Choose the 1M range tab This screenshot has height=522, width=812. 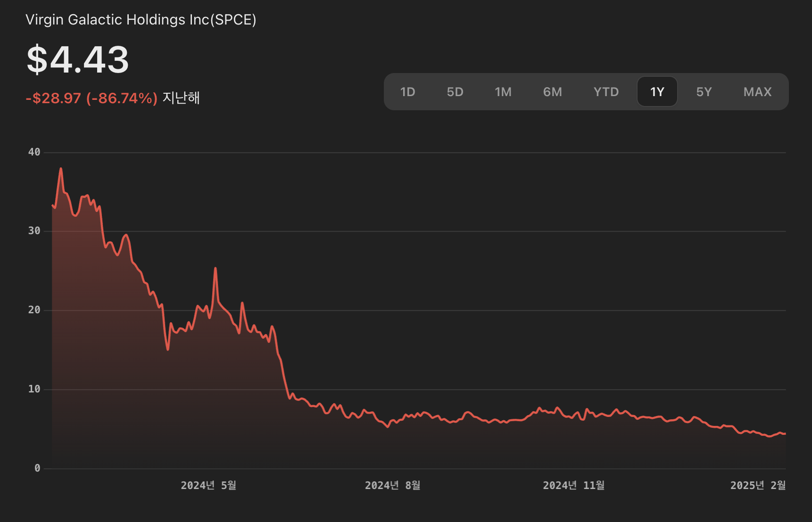[503, 92]
